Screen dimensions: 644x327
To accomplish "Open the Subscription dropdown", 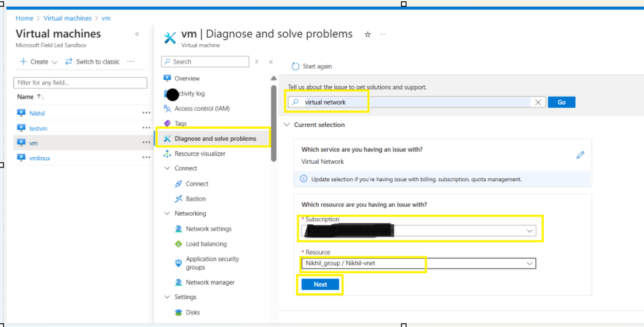I will point(418,231).
